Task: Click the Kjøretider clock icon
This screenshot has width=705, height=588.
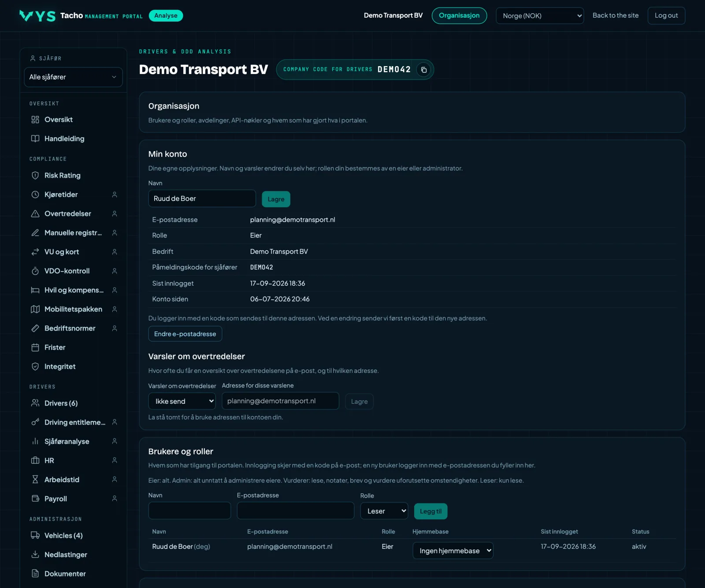Action: coord(35,194)
